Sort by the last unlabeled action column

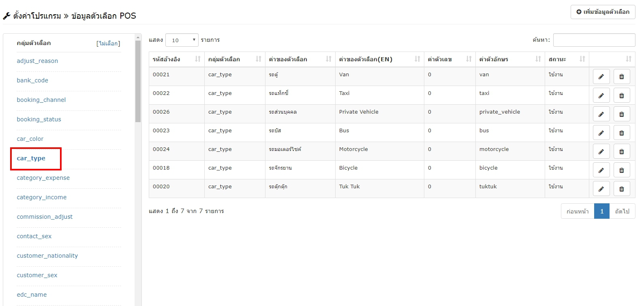coord(629,59)
